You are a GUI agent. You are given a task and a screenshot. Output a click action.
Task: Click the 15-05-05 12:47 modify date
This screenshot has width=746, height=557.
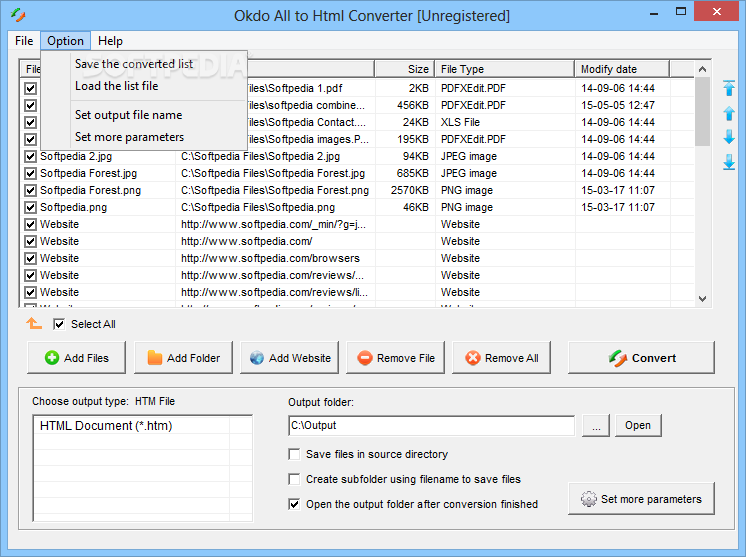pyautogui.click(x=618, y=105)
